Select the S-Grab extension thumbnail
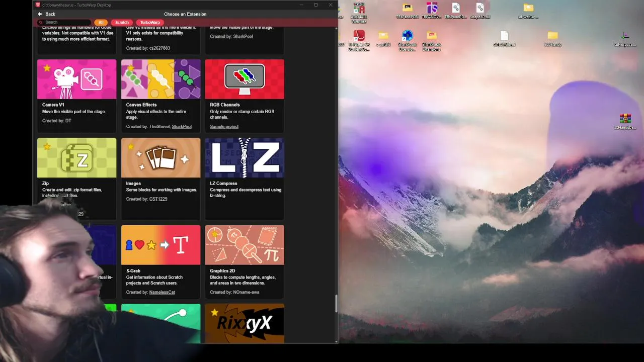644x362 pixels. 160,245
